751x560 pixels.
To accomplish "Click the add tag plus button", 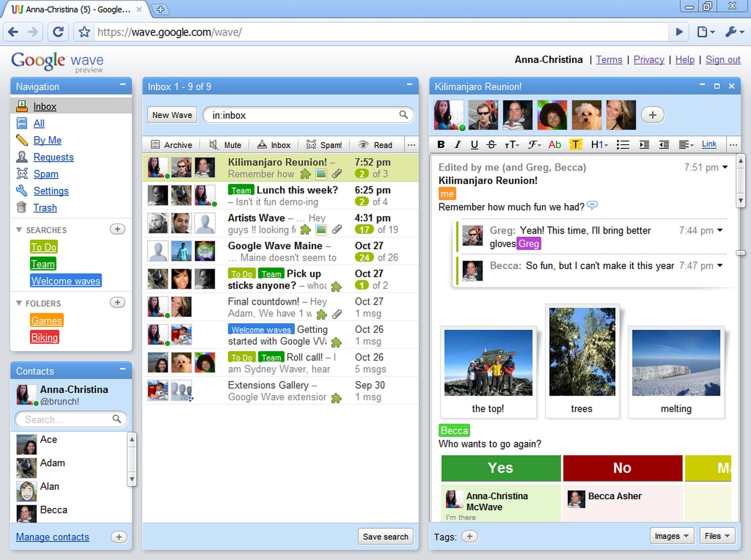I will [469, 536].
